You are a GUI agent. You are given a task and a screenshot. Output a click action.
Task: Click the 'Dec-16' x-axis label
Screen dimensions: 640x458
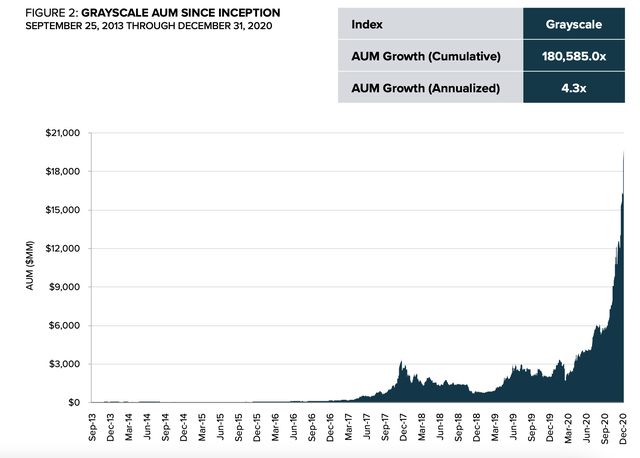(330, 427)
